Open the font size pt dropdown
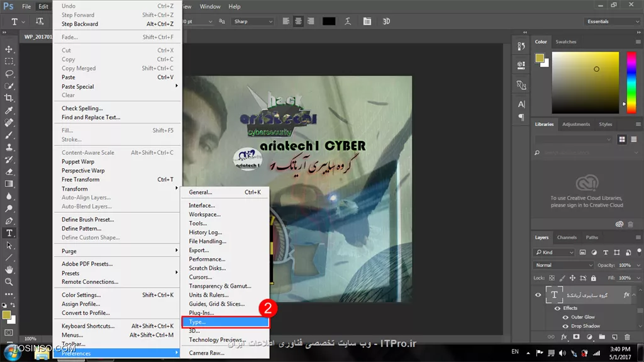Screen dimensions: 644x362 (x=210, y=21)
